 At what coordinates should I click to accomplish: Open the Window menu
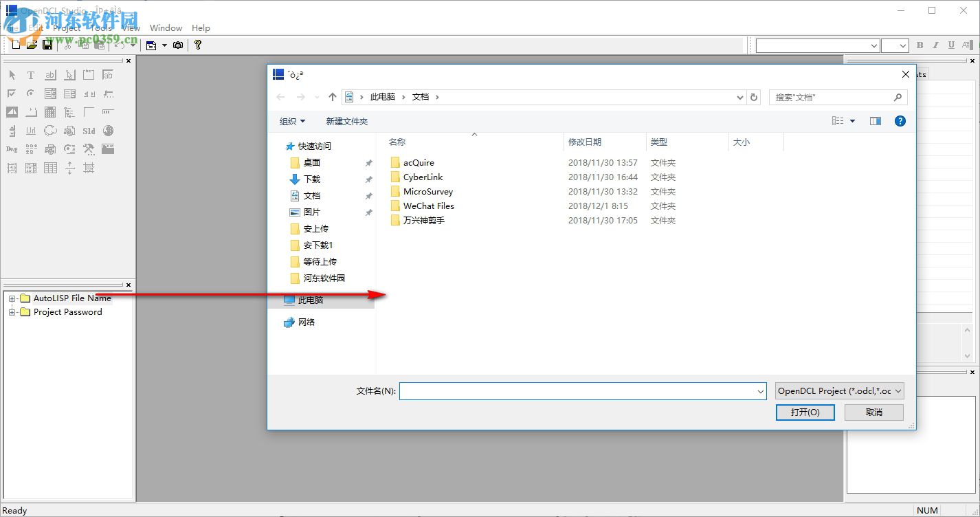166,27
